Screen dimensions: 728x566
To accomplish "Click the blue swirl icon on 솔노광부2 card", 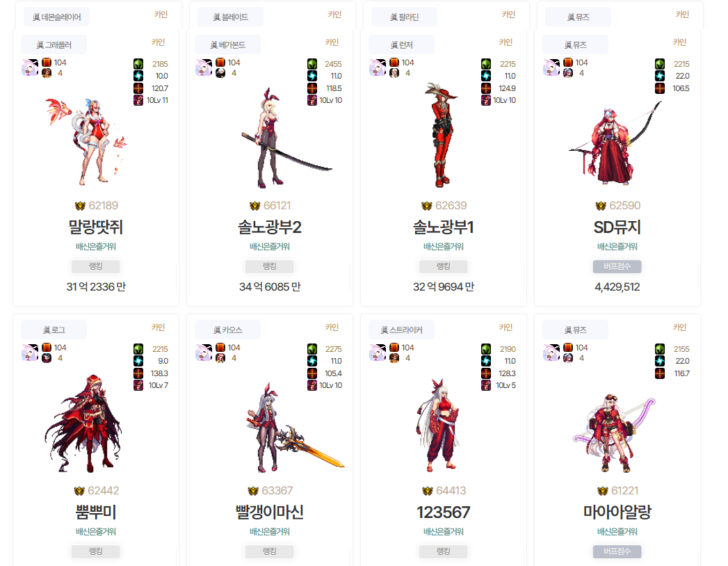I will point(312,76).
